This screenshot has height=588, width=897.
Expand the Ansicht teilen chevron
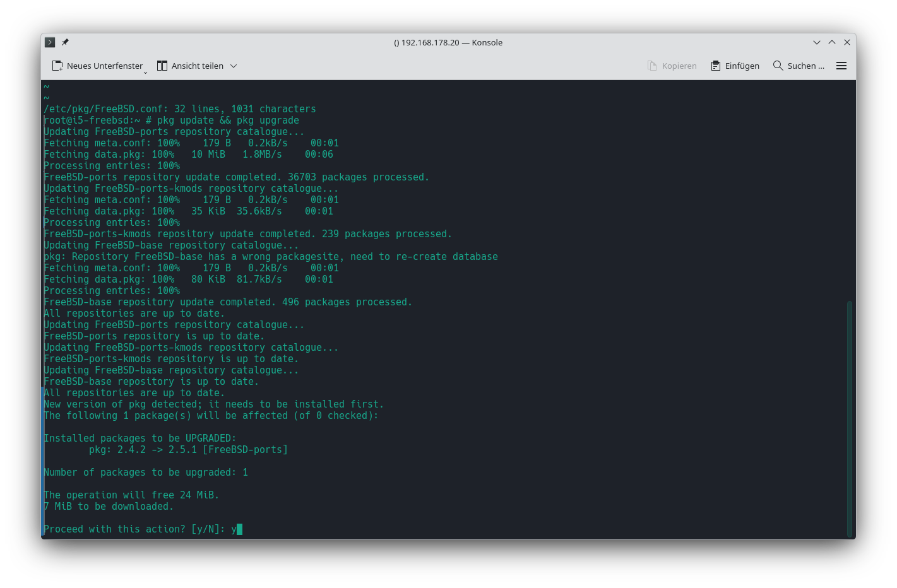(x=234, y=66)
